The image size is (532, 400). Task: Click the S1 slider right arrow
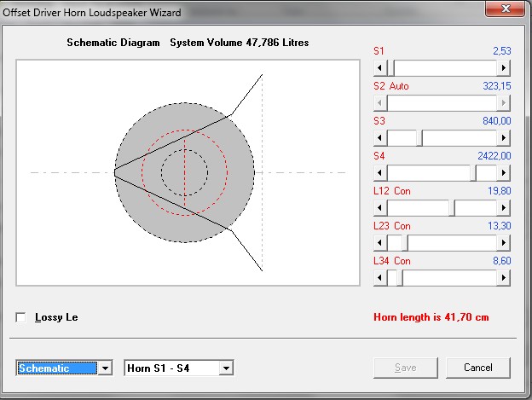(x=504, y=68)
